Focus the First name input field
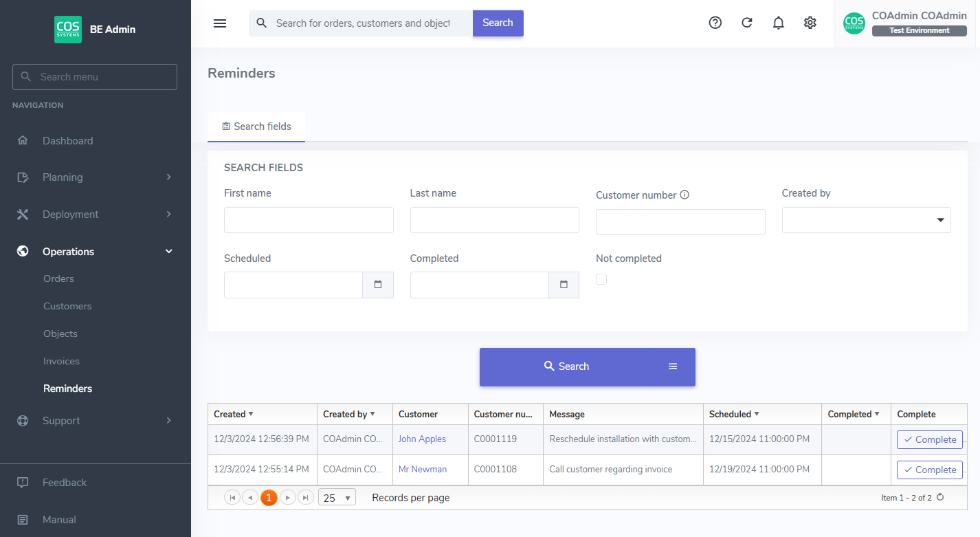Image resolution: width=980 pixels, height=537 pixels. tap(309, 220)
